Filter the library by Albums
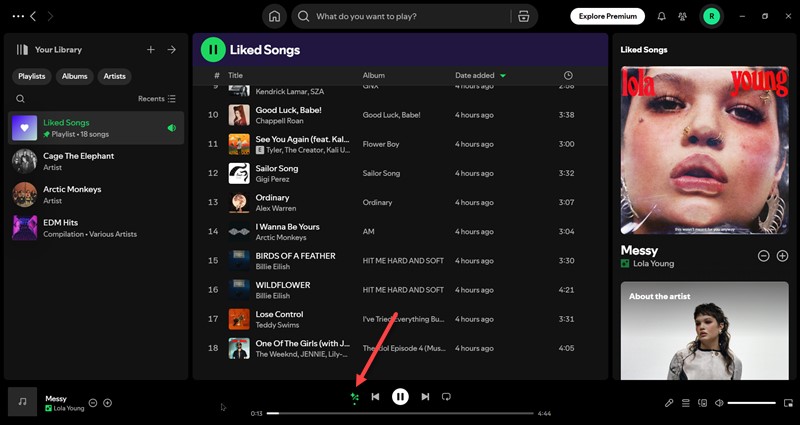Image resolution: width=800 pixels, height=425 pixels. pos(74,76)
